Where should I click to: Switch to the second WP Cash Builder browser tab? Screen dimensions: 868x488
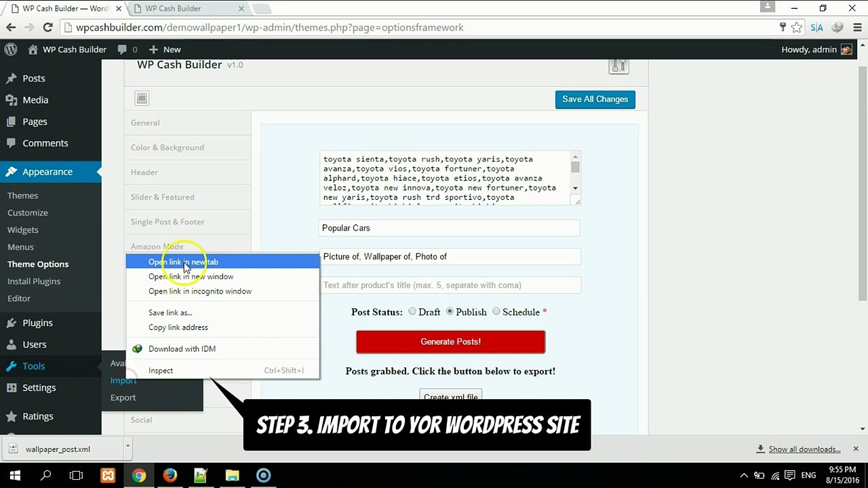tap(186, 9)
